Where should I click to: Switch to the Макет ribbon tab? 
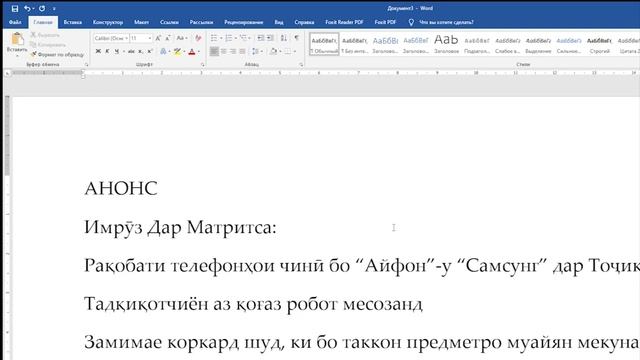(x=141, y=22)
